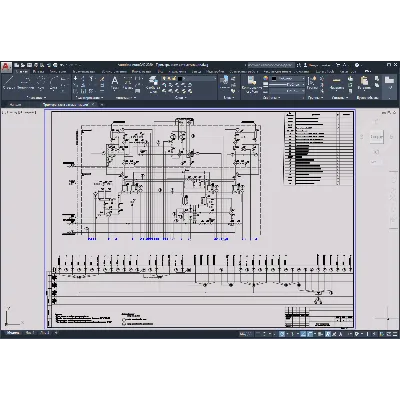Toggle annotation visibility in status bar

coord(328,334)
